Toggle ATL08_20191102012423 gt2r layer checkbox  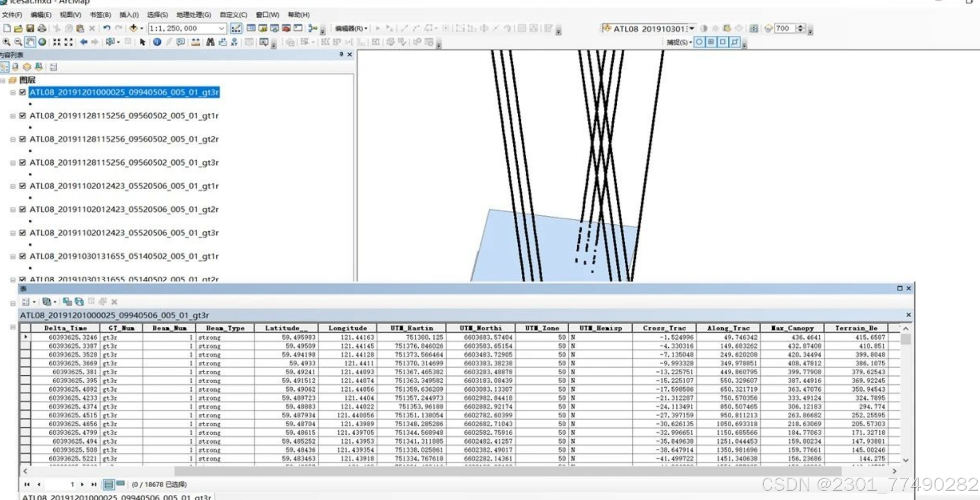coord(22,209)
